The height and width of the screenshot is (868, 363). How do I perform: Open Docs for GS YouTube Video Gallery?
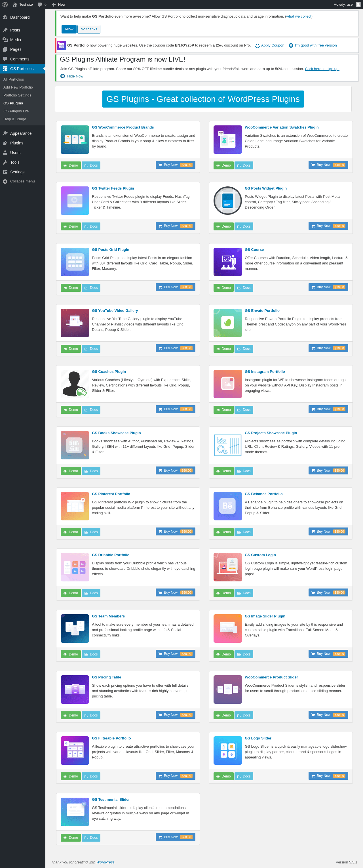point(91,349)
